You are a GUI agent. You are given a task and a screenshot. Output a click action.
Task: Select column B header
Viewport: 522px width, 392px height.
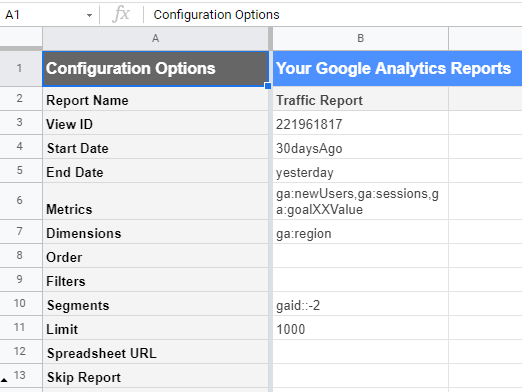pyautogui.click(x=360, y=39)
